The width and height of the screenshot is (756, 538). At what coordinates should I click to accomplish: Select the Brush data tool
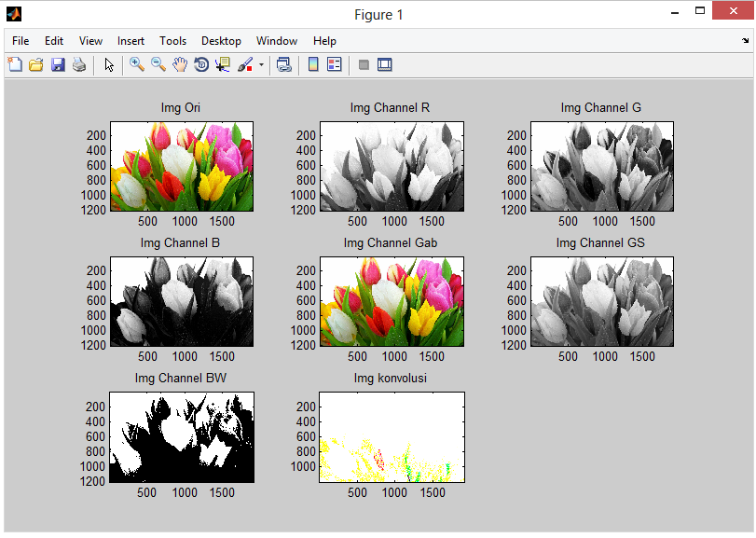tap(245, 64)
